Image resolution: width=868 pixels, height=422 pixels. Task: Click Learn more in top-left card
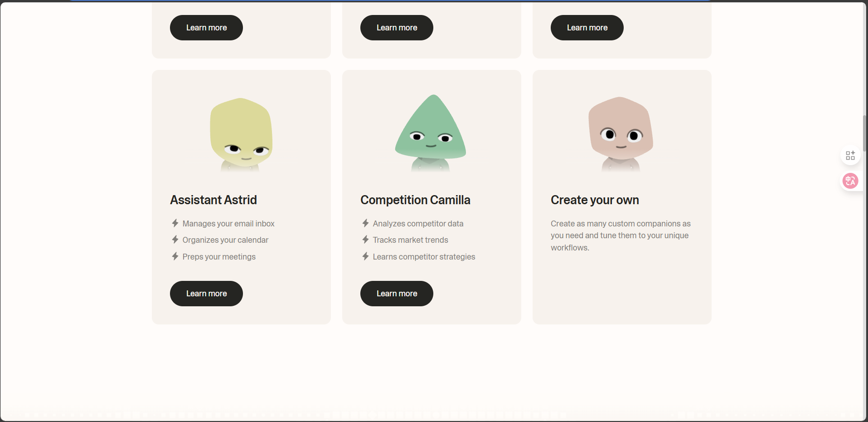click(206, 28)
